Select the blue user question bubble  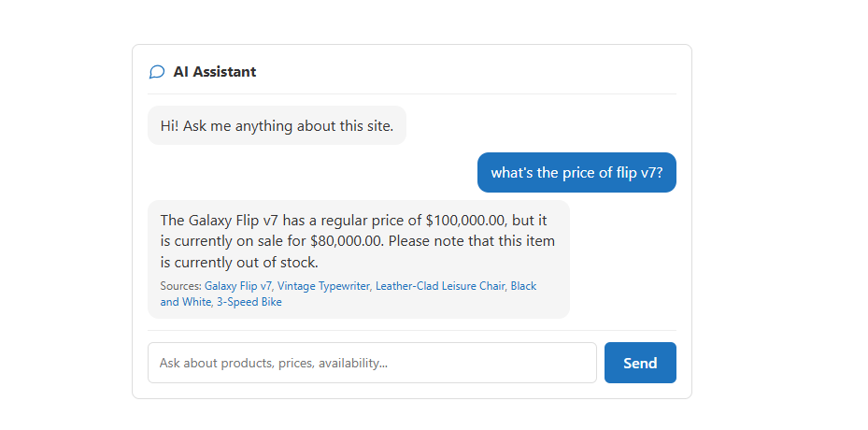pos(576,173)
